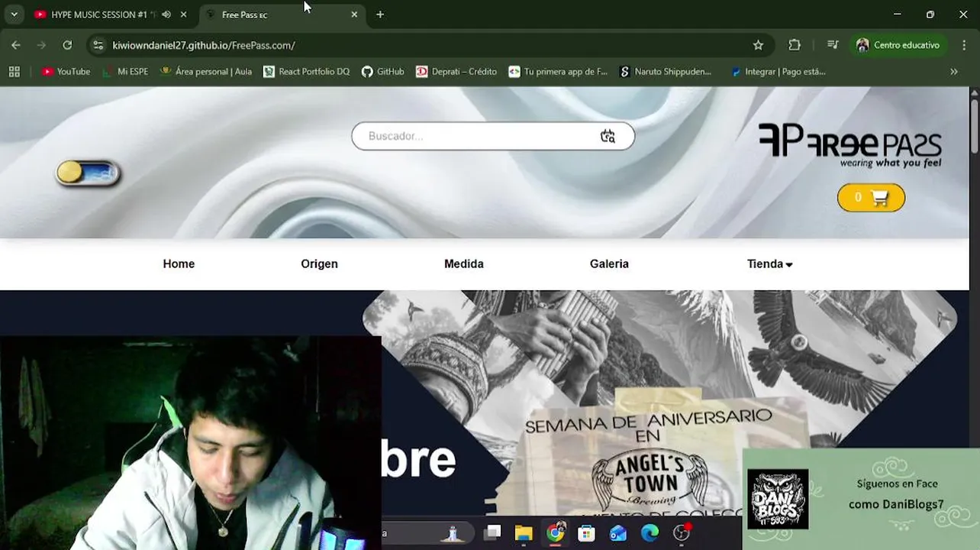Screen dimensions: 980x550
Task: Go to Home menu item
Action: (x=179, y=264)
